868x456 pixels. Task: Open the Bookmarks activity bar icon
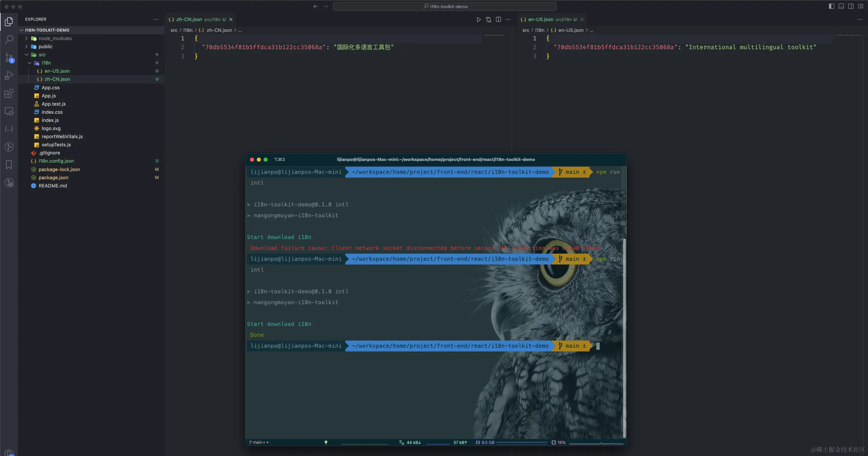click(9, 165)
